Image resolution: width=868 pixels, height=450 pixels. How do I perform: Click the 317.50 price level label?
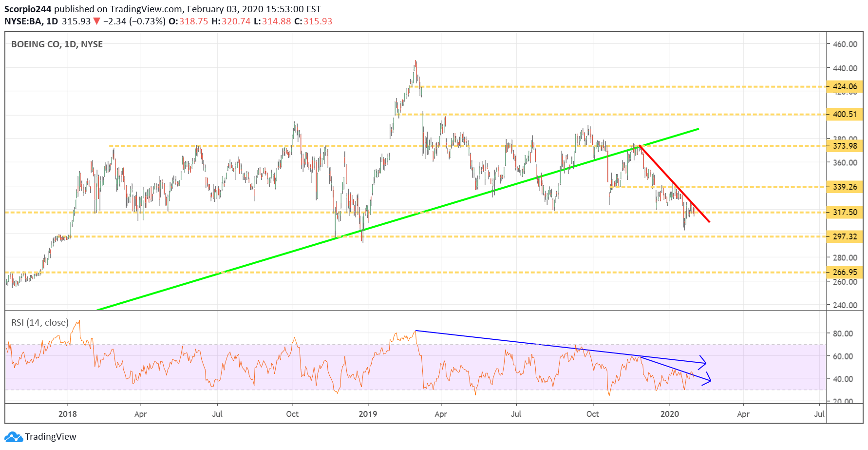click(x=845, y=212)
